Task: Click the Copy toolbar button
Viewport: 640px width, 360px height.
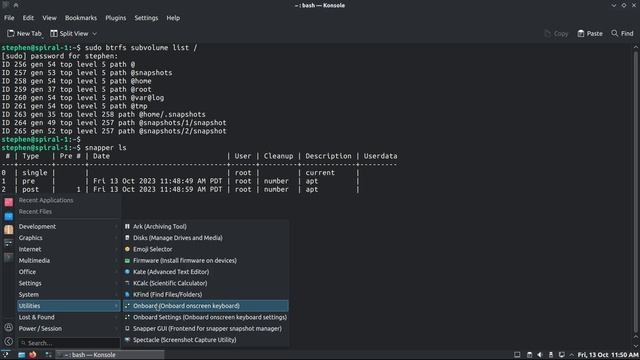Action: pos(556,33)
